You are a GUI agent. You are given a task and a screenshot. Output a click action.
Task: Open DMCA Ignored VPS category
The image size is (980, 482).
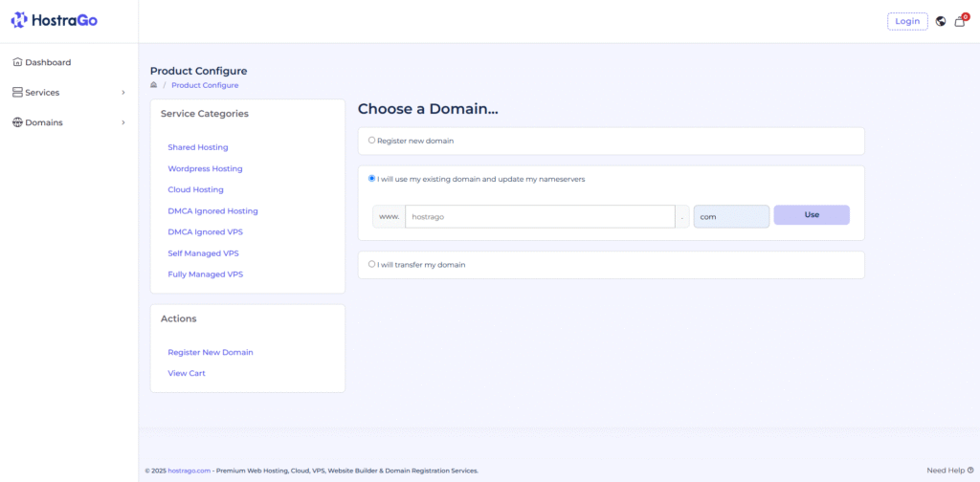pos(205,232)
